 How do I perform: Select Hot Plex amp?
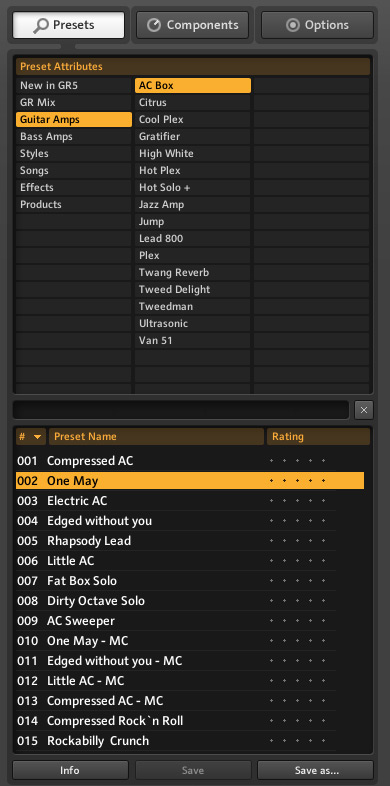click(192, 171)
